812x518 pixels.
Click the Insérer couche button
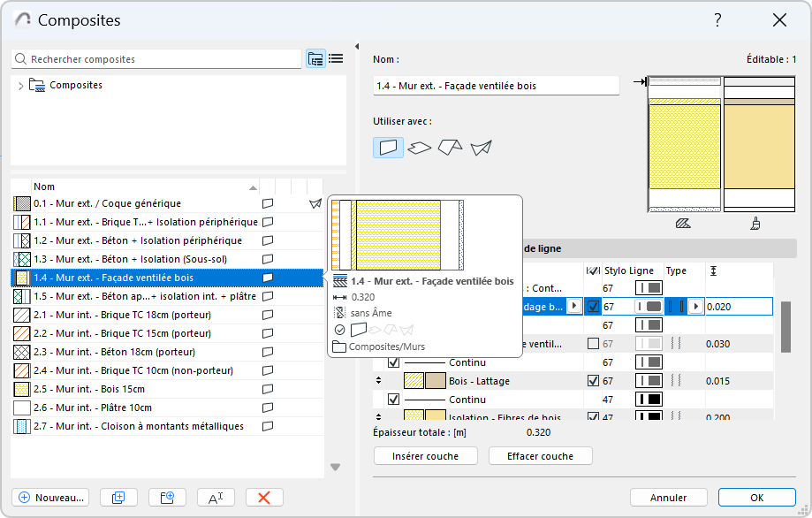[425, 456]
